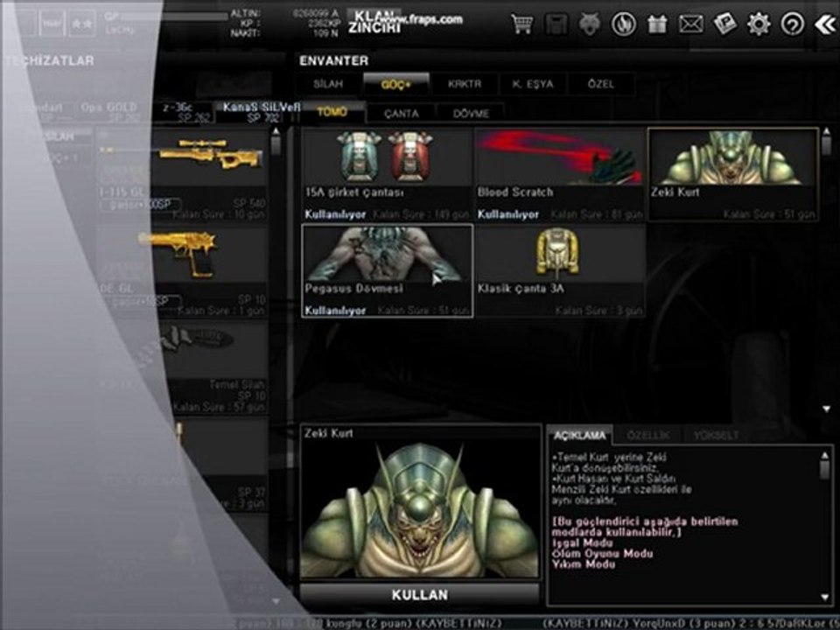Screen dimensions: 840x630
Task: Click the 'İşgal Modu' text
Action: (x=582, y=542)
